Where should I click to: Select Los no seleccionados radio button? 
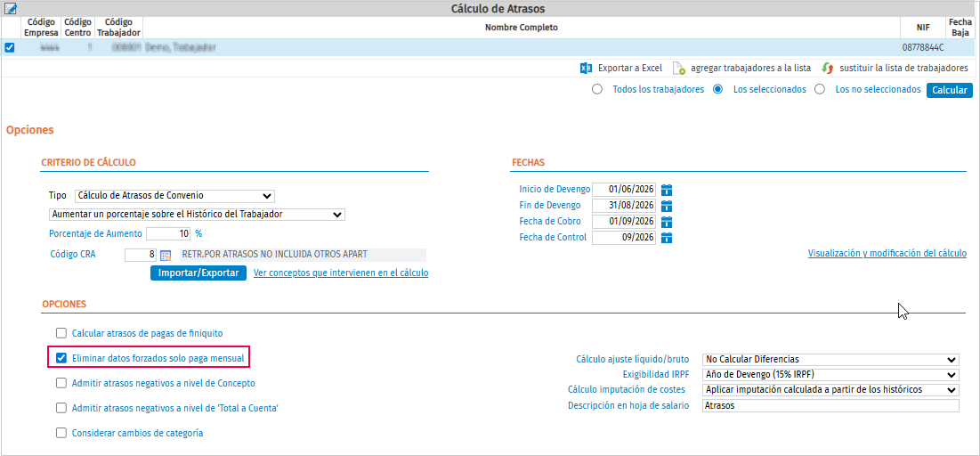coord(820,89)
